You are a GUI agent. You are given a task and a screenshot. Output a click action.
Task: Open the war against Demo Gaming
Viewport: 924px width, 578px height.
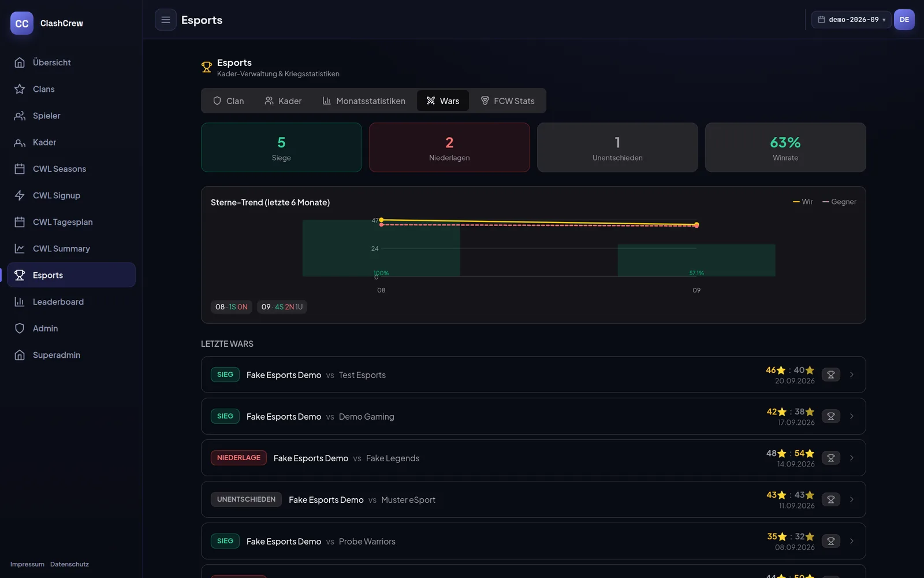(x=534, y=416)
